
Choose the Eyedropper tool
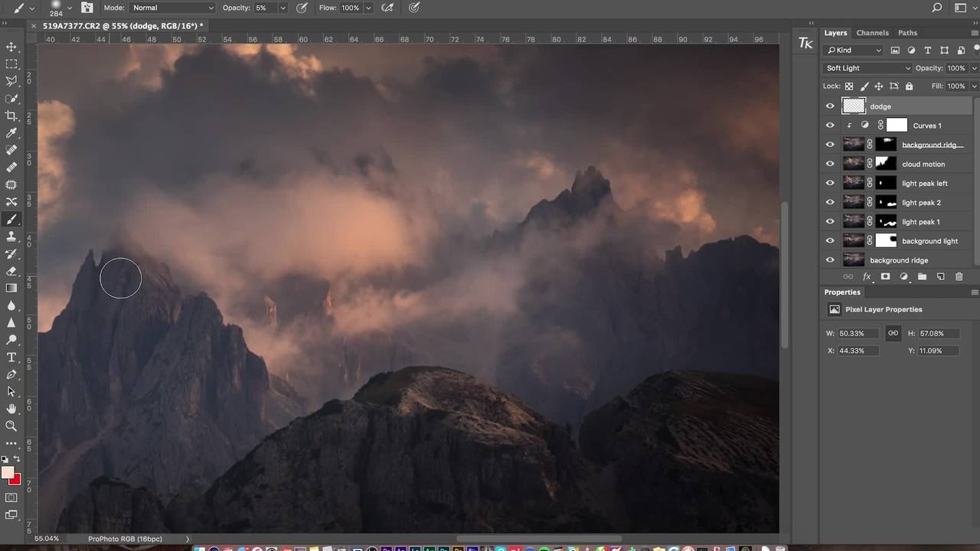click(11, 133)
